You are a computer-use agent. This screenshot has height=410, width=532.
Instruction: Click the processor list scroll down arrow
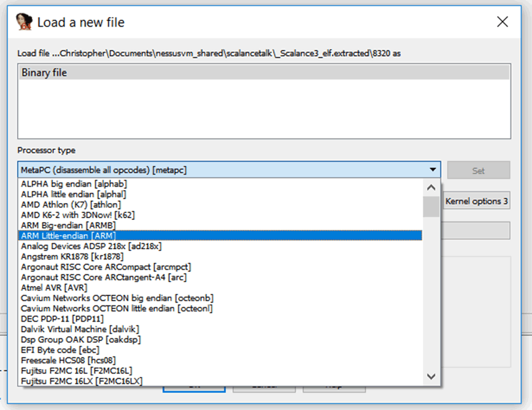point(431,377)
